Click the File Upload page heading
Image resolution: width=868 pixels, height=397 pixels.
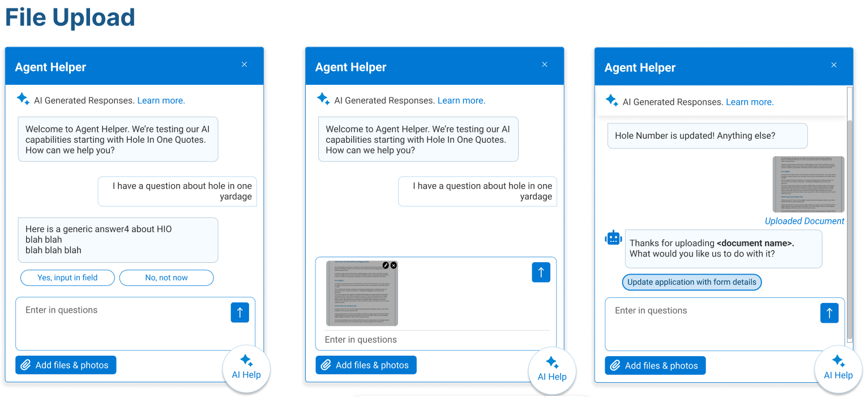click(x=70, y=18)
